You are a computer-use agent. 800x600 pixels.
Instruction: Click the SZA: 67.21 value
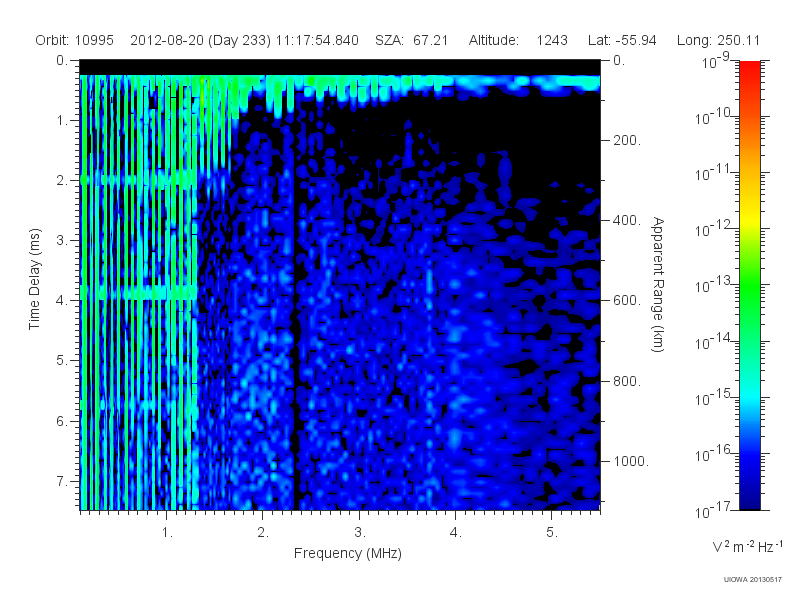pos(412,40)
